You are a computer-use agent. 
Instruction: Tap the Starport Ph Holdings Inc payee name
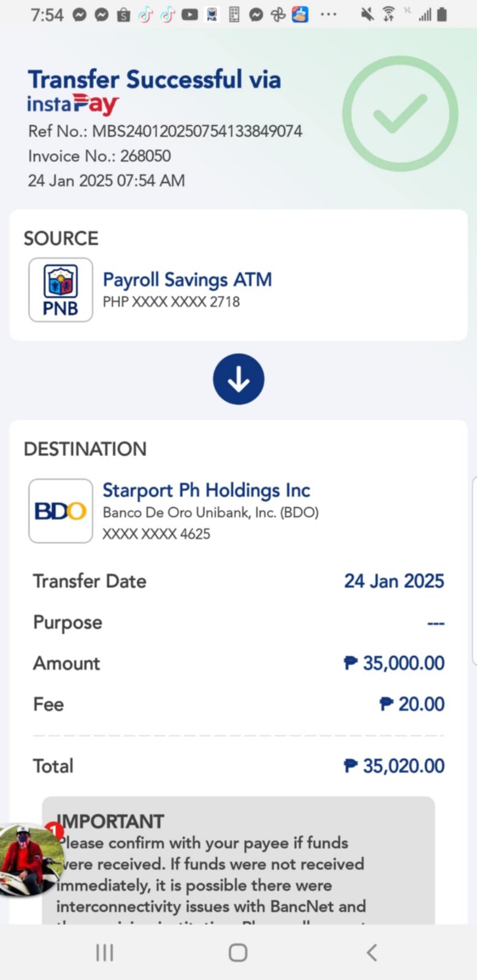click(206, 490)
